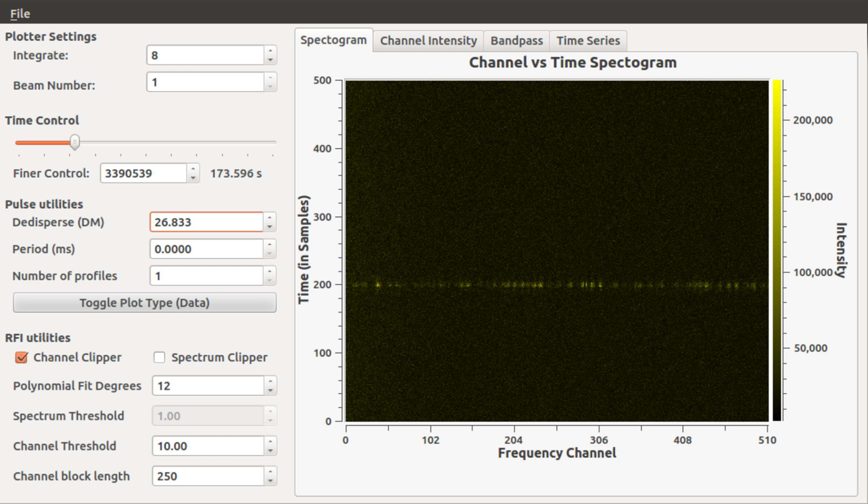Open the Bandpass tab
This screenshot has height=504, width=868.
(517, 41)
